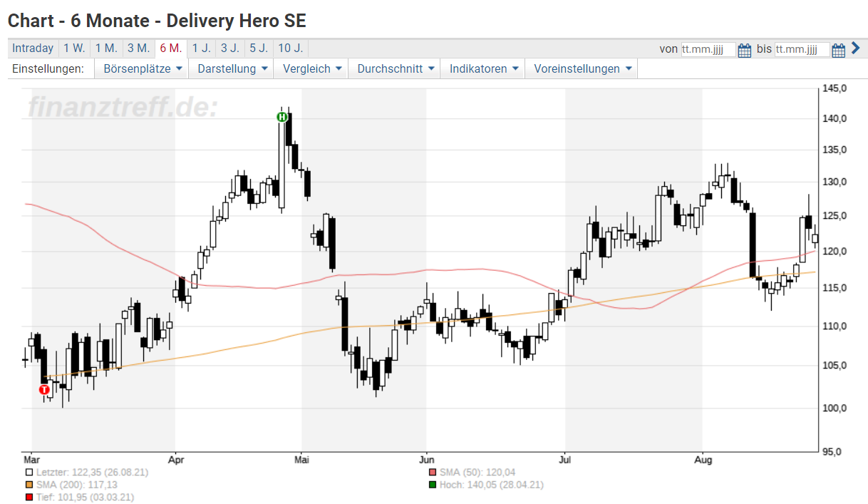Select the 1 W. timeframe tab
Image resolution: width=868 pixels, height=504 pixels.
74,48
